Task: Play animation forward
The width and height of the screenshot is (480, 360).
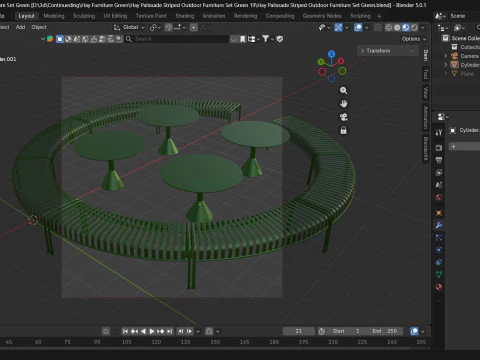Action: [x=152, y=331]
